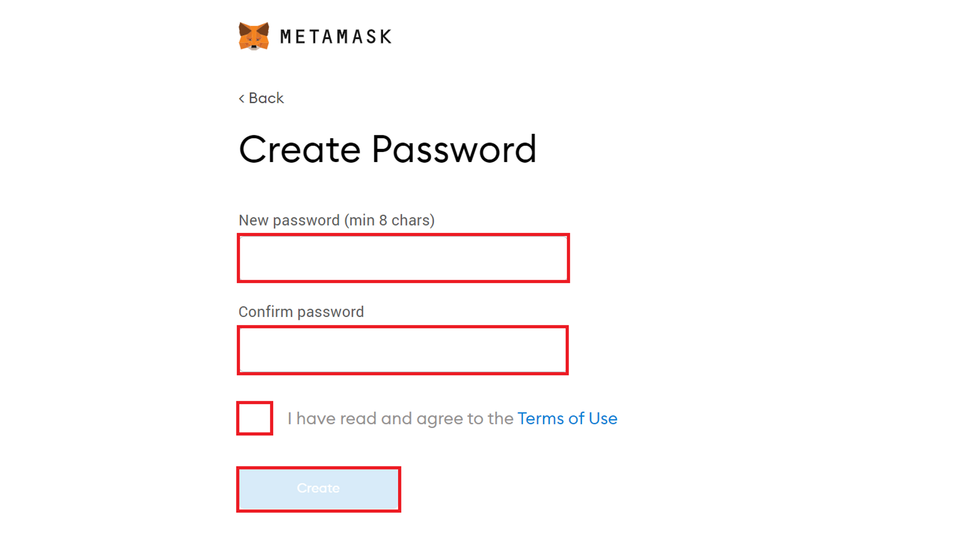957x560 pixels.
Task: Place cursor in the first password box
Action: (x=403, y=258)
